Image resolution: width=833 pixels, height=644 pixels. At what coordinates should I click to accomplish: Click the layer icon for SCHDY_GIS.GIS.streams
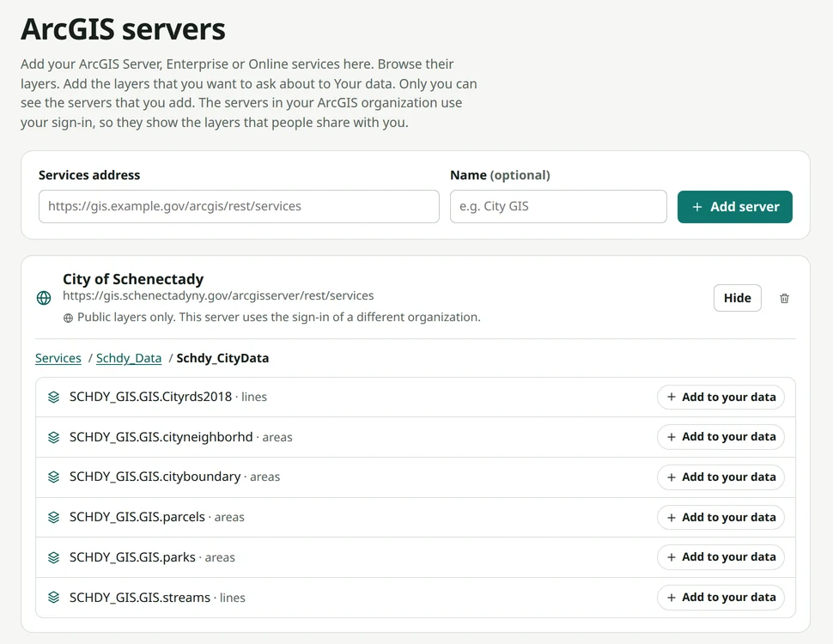[x=53, y=598]
